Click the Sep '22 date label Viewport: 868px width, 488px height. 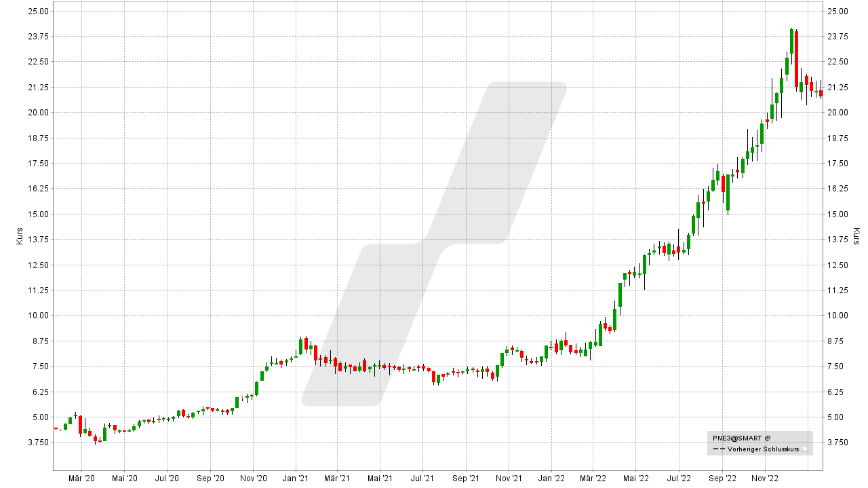click(x=722, y=478)
